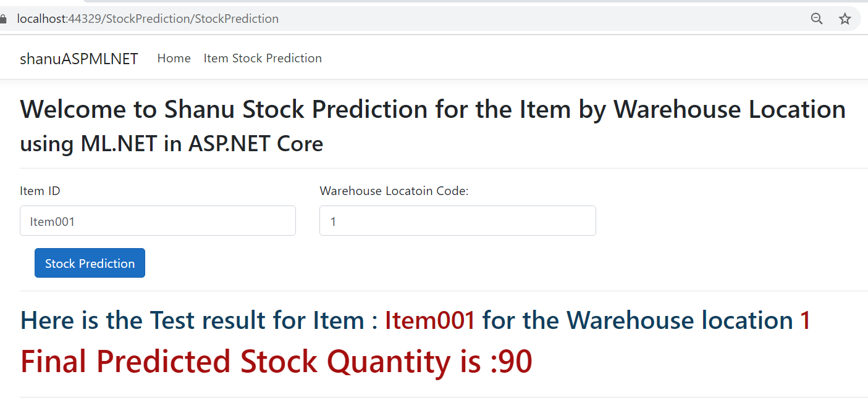Click the red Item001 in result line
The width and height of the screenshot is (868, 411).
[430, 321]
